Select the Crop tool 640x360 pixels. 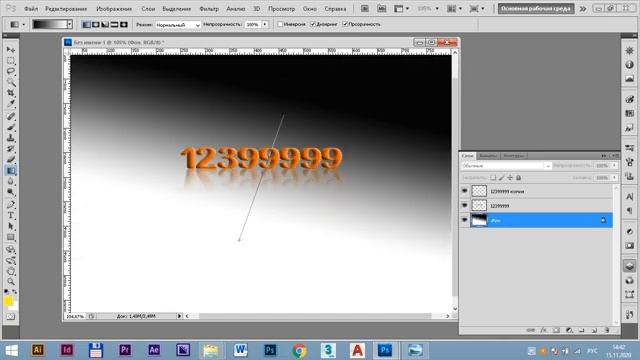pos(11,93)
